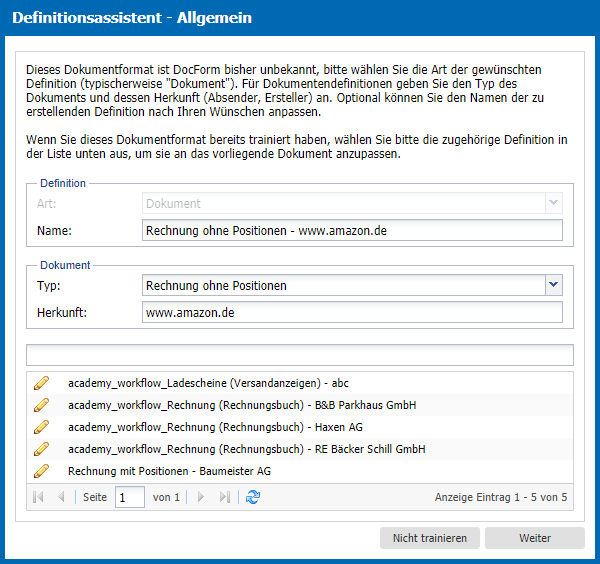600x564 pixels.
Task: Select Rechnung mit Positionen - Baumeister AG row
Action: [300, 471]
